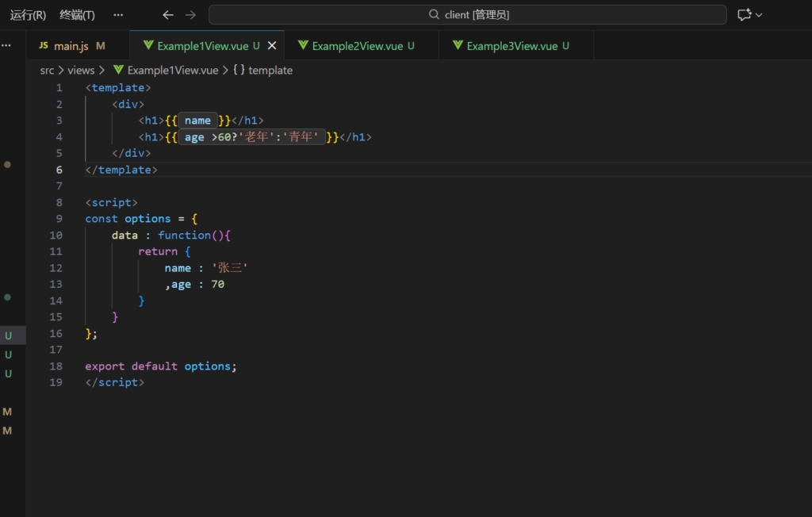Click the magnifier icon in command center
Viewport: 812px width, 517px height.
[434, 15]
